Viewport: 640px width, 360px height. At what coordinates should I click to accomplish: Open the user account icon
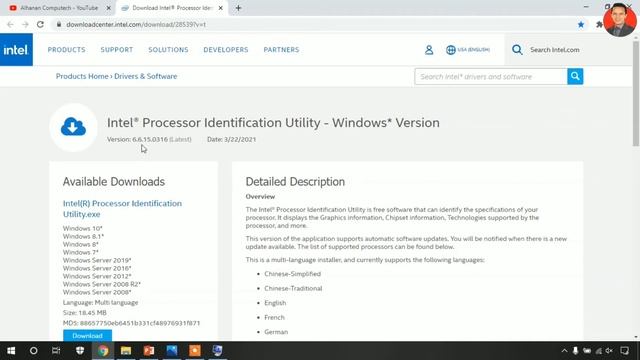[429, 50]
